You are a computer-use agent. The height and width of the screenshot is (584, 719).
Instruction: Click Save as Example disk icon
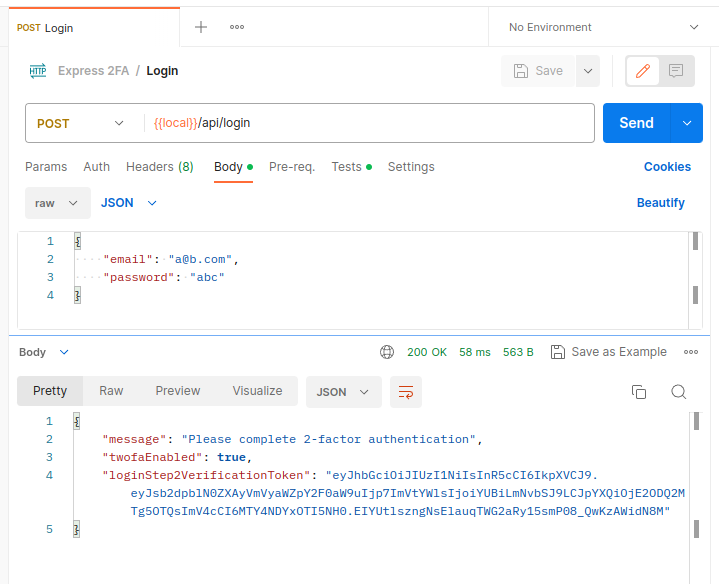click(x=558, y=352)
